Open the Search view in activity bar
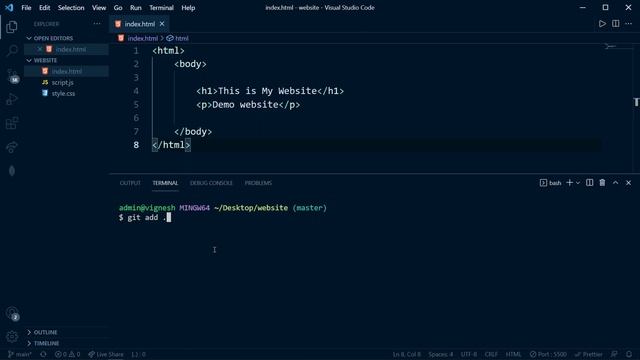640x360 pixels. (12, 51)
